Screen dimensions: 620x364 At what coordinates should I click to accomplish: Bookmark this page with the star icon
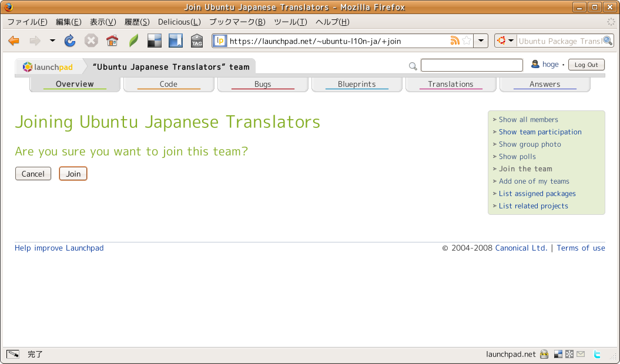pos(467,41)
